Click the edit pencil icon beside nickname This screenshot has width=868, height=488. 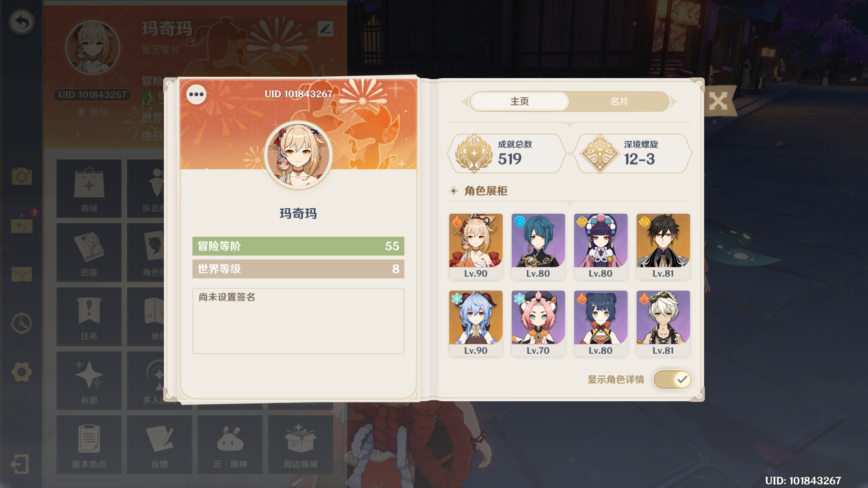(x=325, y=29)
